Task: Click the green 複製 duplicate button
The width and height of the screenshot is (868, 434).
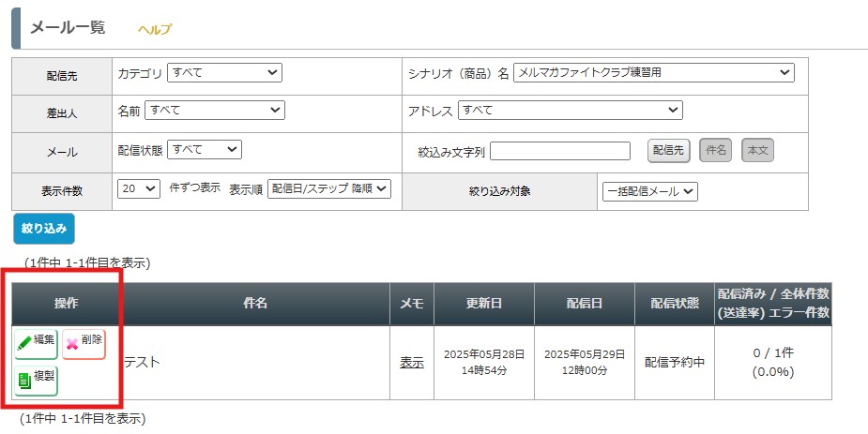Action: [x=36, y=381]
